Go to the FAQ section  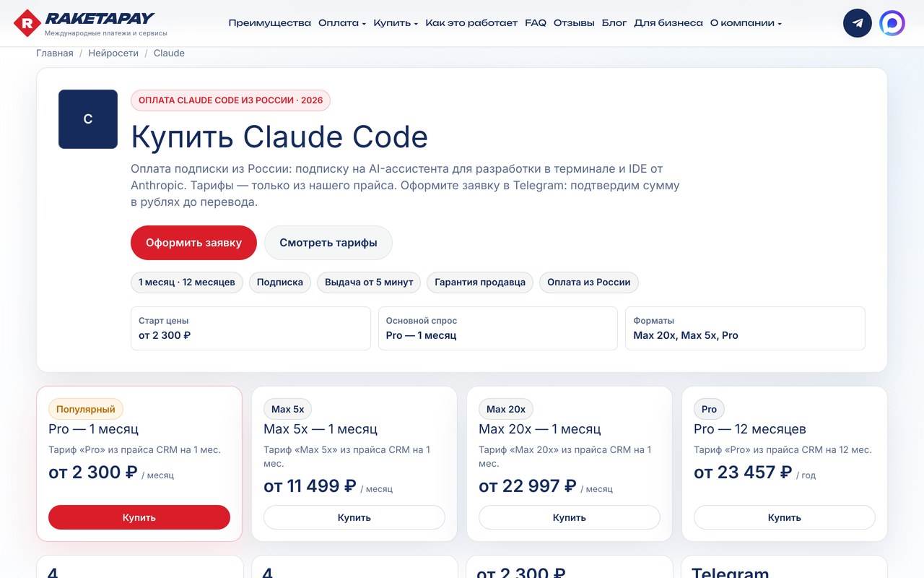536,23
